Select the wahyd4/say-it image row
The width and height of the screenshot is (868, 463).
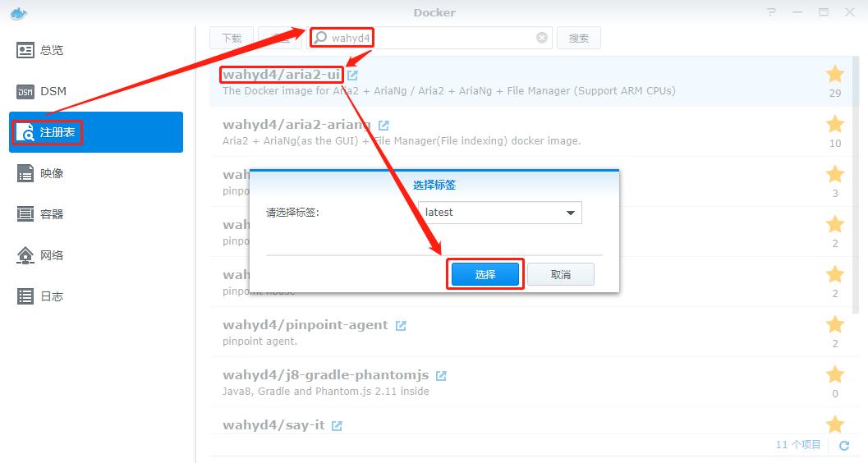(x=531, y=425)
